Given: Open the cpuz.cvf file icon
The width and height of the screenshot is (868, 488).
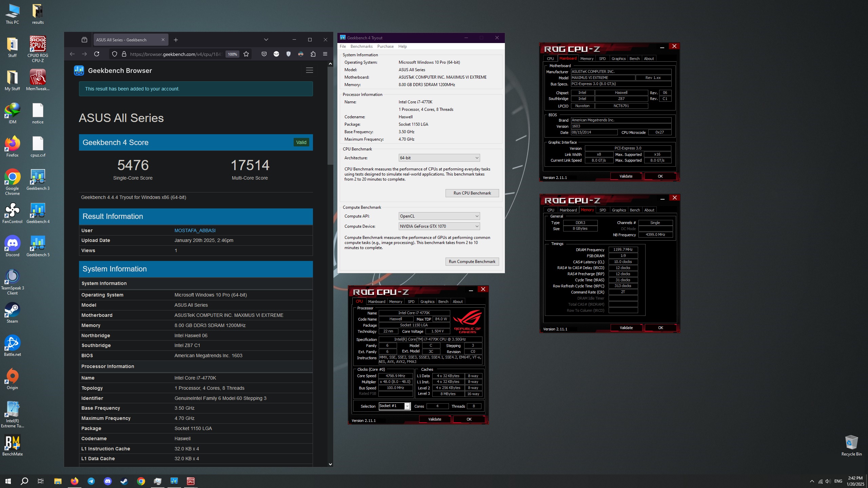Looking at the screenshot, I should pos(38,146).
